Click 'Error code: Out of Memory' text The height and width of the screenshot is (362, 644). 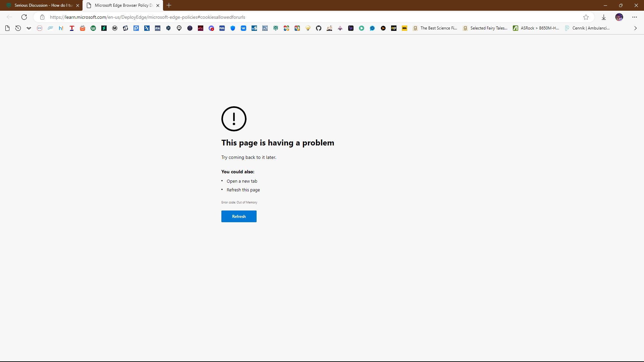[239, 202]
